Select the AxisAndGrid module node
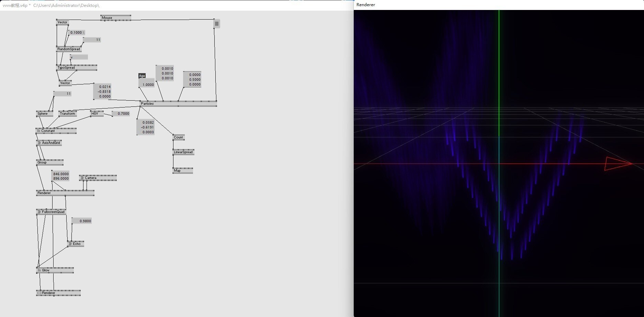 (49, 143)
